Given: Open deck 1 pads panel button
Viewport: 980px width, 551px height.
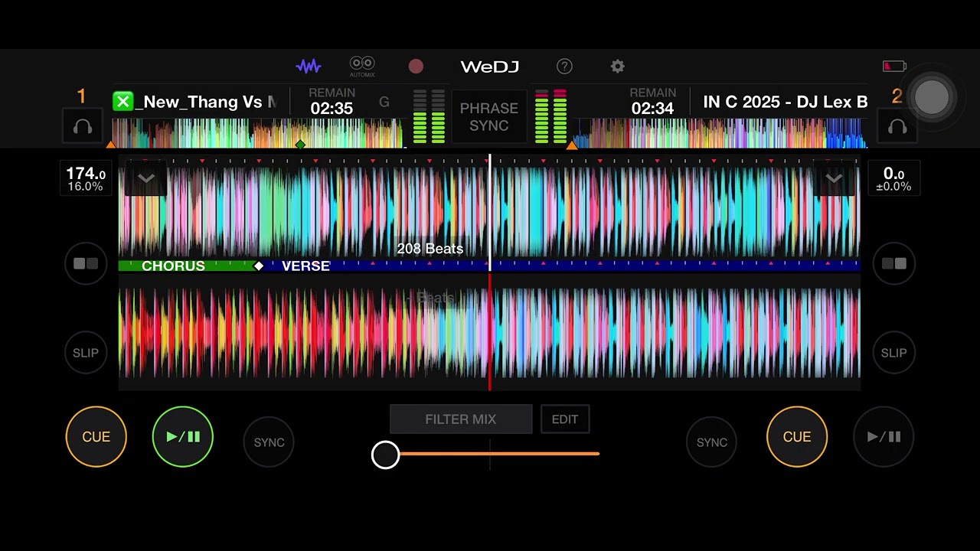Looking at the screenshot, I should coord(86,263).
